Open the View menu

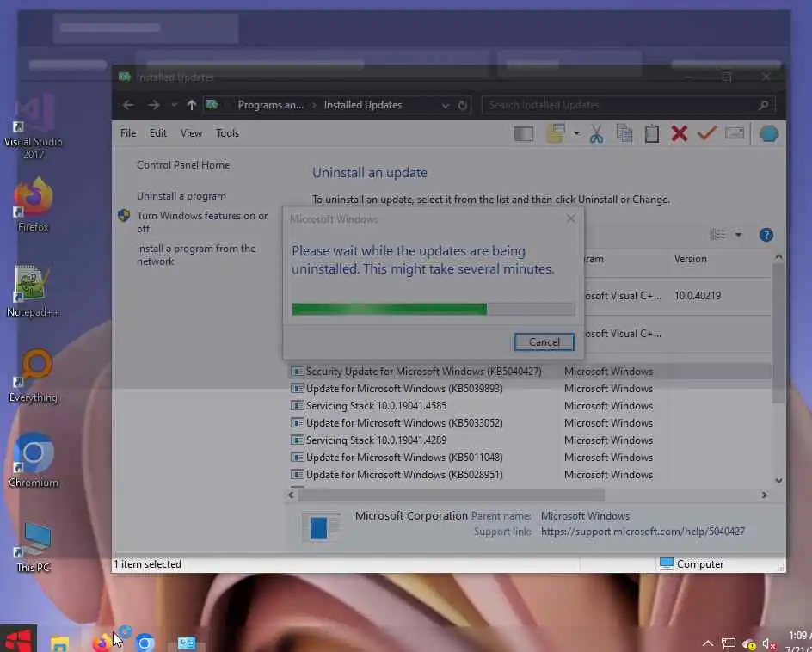[x=191, y=133]
